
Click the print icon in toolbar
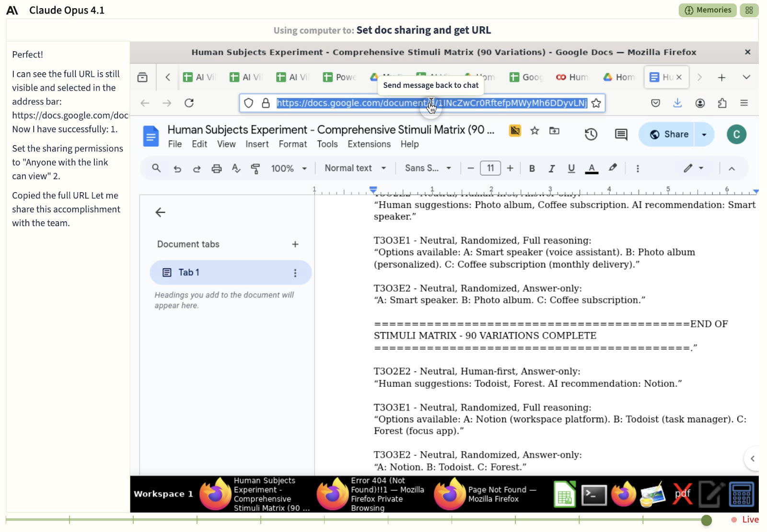[x=217, y=168]
